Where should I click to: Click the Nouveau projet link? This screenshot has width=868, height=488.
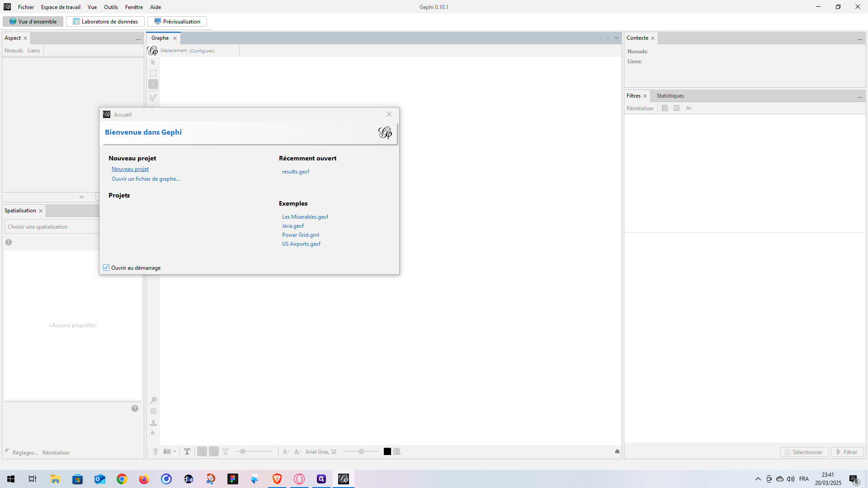coord(130,169)
